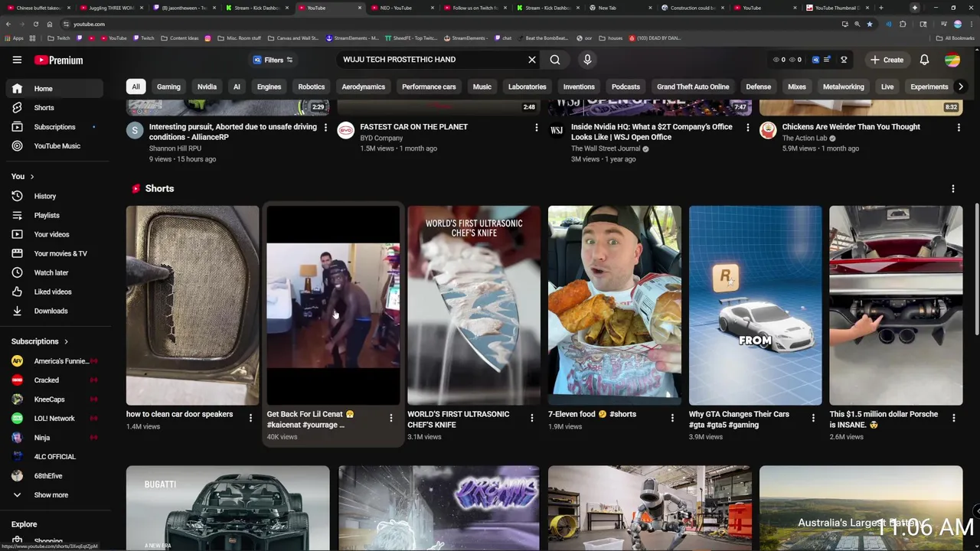Viewport: 980px width, 551px height.
Task: Open the History icon in the sidebar
Action: coord(17,196)
